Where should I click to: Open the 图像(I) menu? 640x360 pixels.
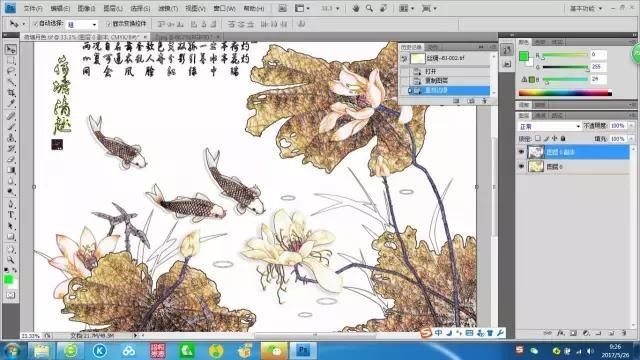[86, 8]
